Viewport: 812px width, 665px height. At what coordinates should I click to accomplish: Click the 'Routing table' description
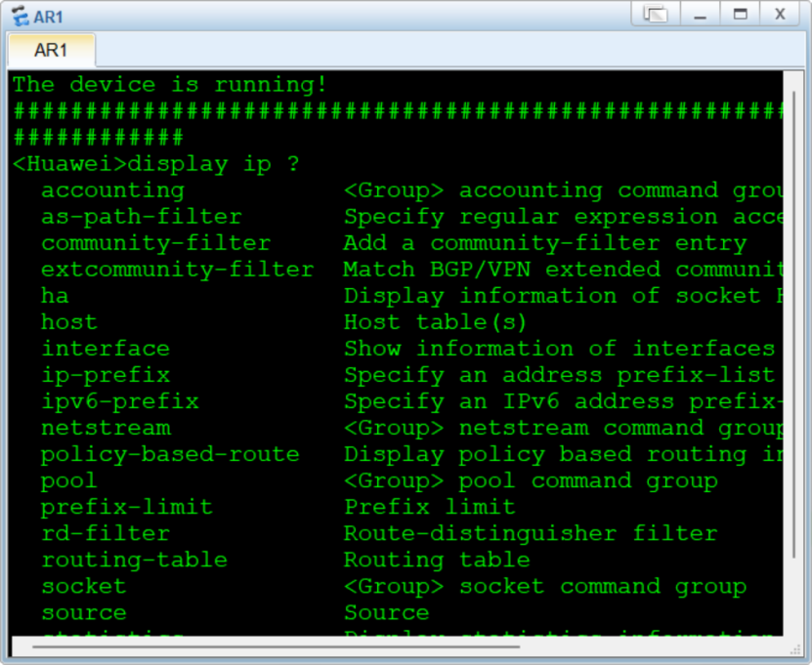pos(437,560)
